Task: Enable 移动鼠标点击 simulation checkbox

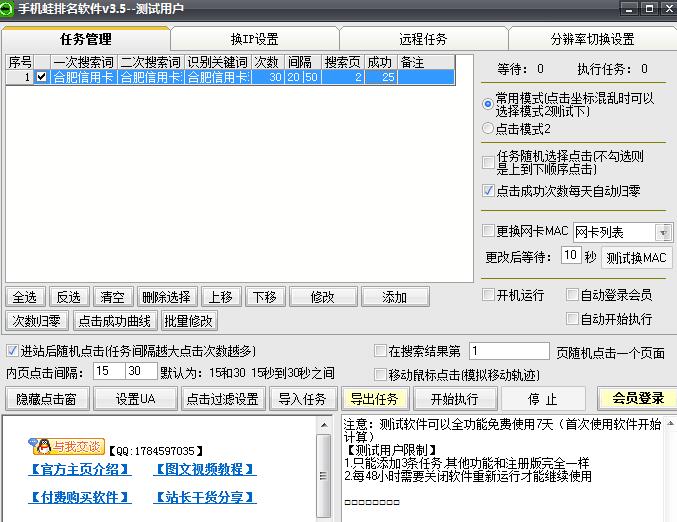Action: [x=380, y=375]
